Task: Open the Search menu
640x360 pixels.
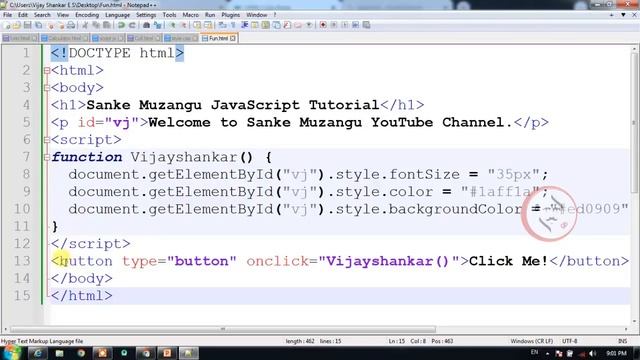Action: click(x=42, y=15)
